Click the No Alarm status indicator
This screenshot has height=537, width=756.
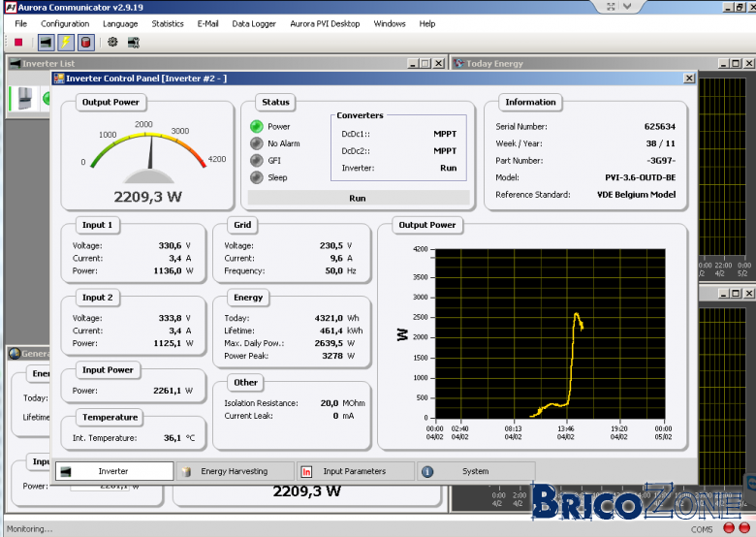257,143
